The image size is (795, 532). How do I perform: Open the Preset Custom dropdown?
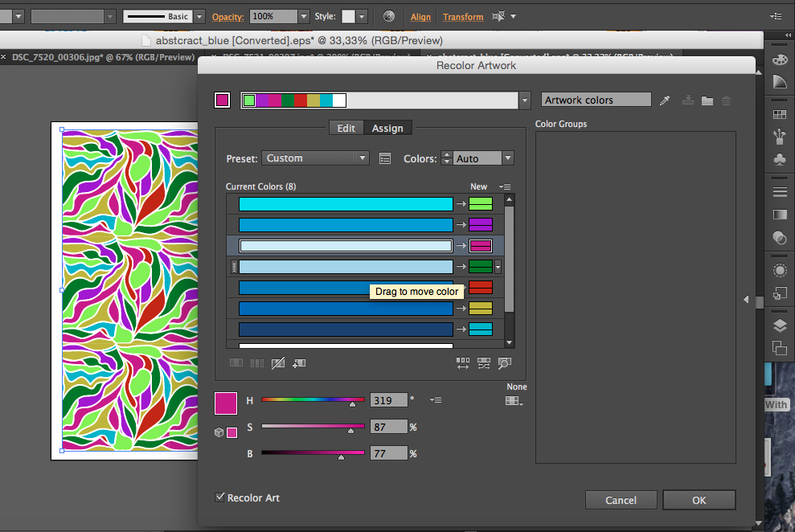(x=315, y=158)
